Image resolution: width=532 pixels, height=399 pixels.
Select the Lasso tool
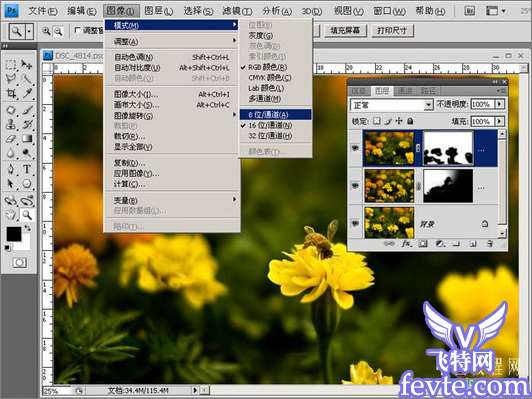click(11, 79)
